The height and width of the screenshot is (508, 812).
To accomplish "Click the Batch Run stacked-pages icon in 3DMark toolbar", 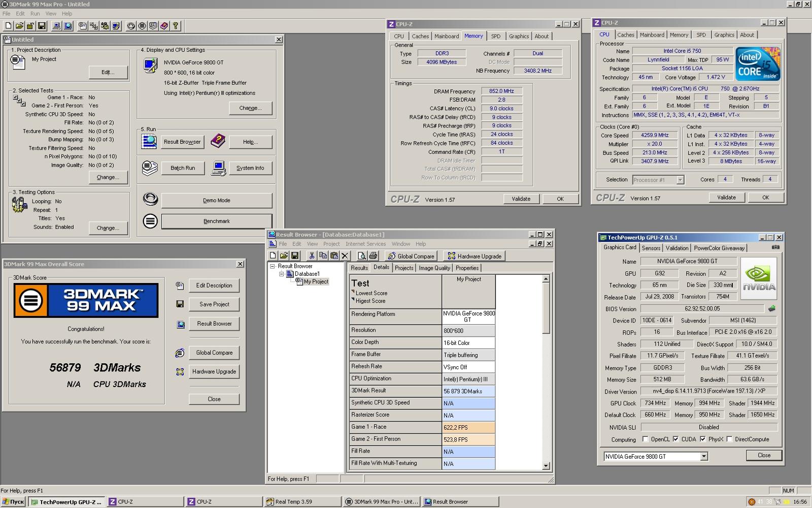I will 153,26.
